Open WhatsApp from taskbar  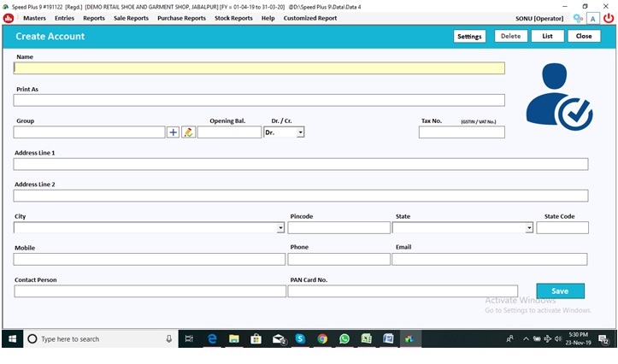click(x=344, y=338)
